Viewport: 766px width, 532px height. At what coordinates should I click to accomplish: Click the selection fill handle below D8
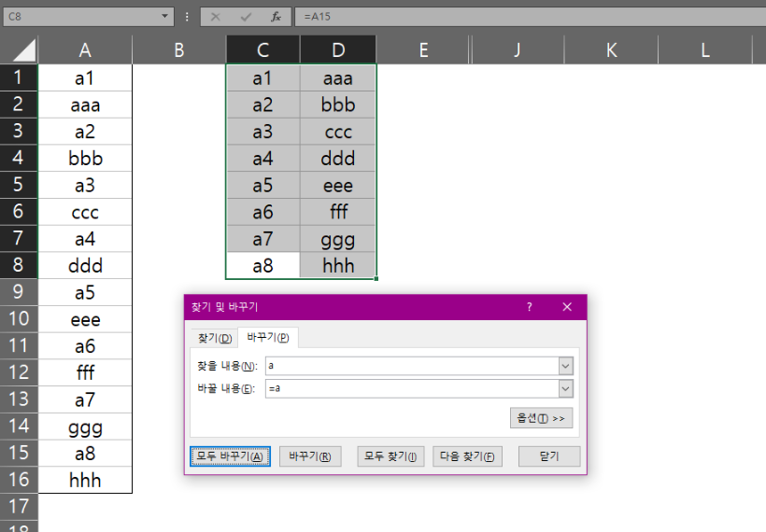pyautogui.click(x=376, y=279)
